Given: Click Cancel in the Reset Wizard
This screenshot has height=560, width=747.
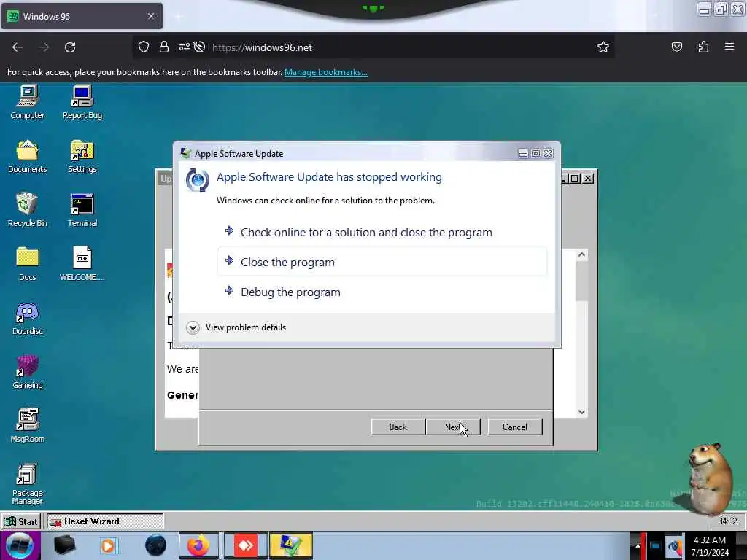Looking at the screenshot, I should [x=515, y=427].
